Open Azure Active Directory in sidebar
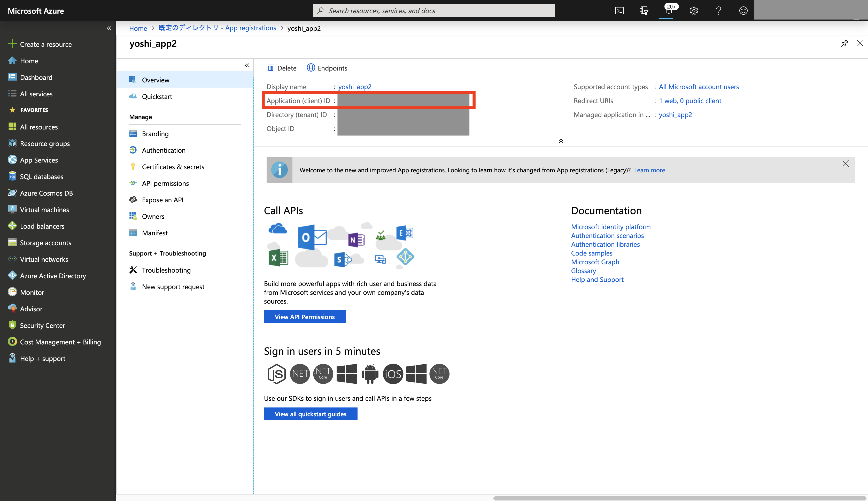 pos(47,276)
